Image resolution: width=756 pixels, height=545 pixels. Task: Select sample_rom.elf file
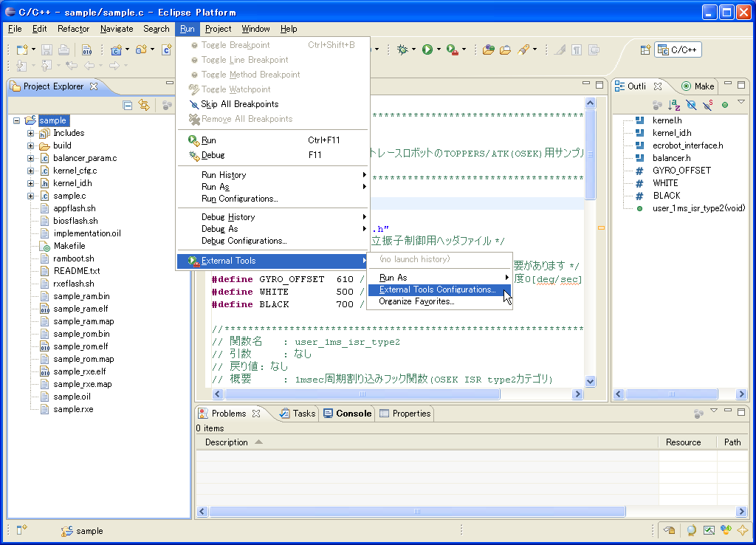(80, 346)
